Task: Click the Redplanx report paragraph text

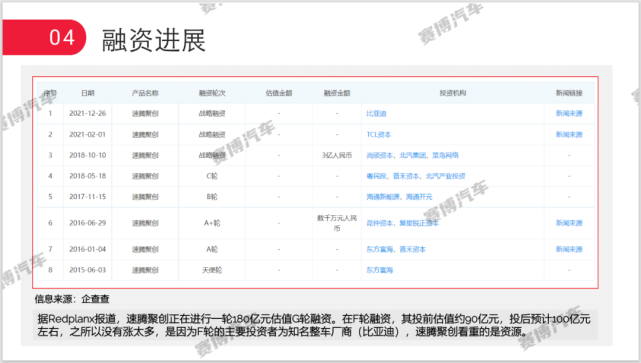Action: (314, 325)
